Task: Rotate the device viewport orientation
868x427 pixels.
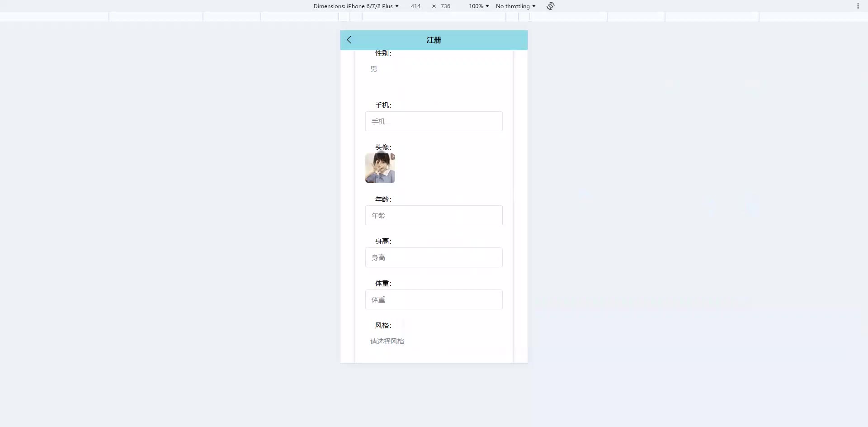Action: coord(550,6)
